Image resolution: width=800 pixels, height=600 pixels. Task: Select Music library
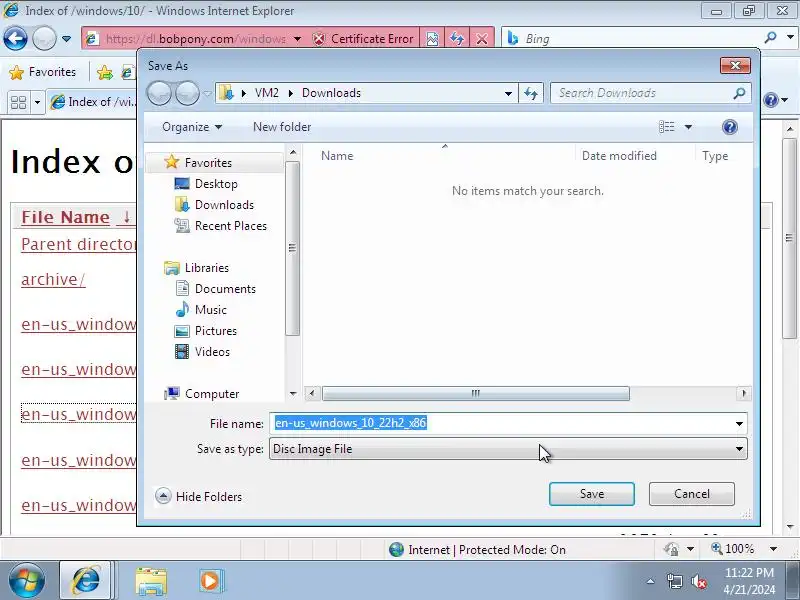pos(210,310)
